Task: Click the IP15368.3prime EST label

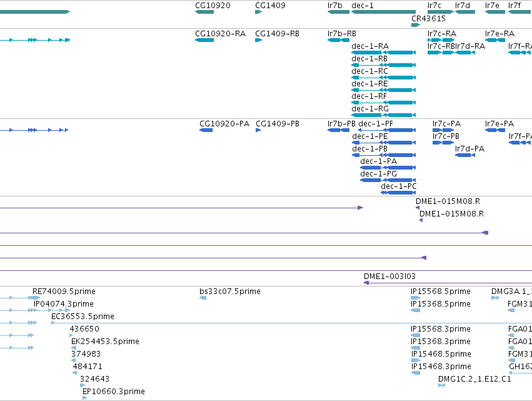Action: (440, 341)
